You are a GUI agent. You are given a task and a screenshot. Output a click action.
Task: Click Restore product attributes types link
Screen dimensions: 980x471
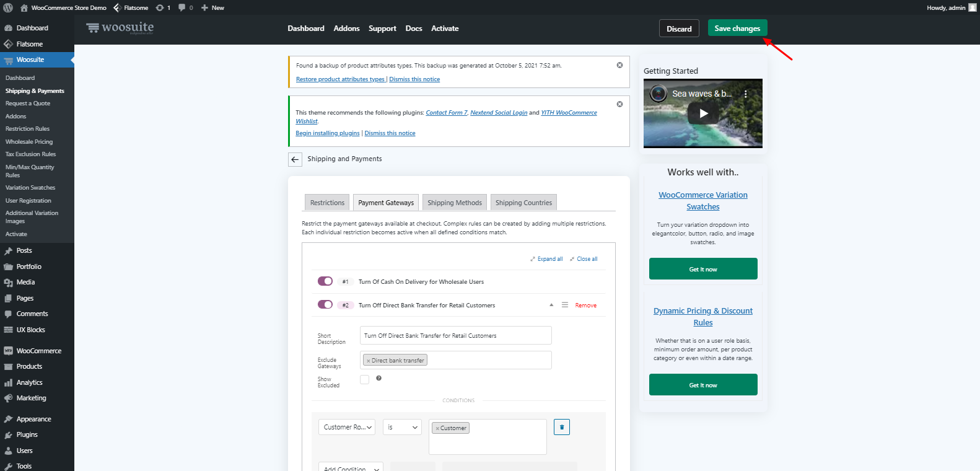coord(340,79)
